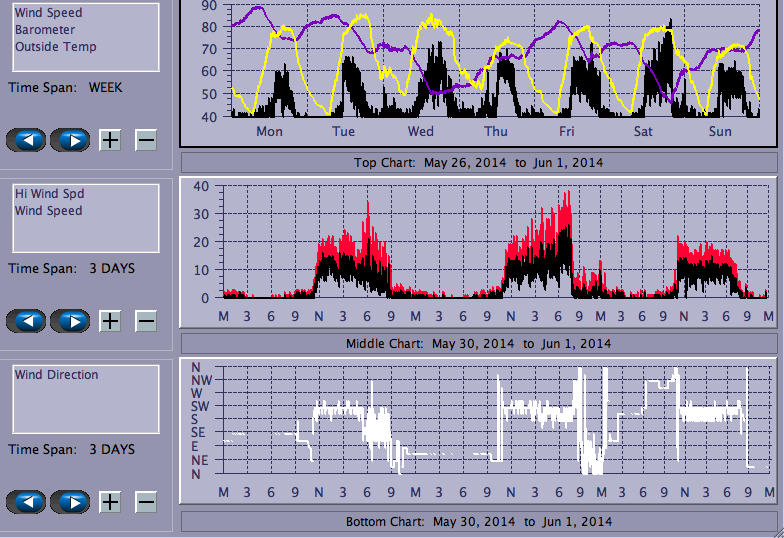784x538 pixels.
Task: Decrease the middle chart's time span
Action: click(x=146, y=321)
